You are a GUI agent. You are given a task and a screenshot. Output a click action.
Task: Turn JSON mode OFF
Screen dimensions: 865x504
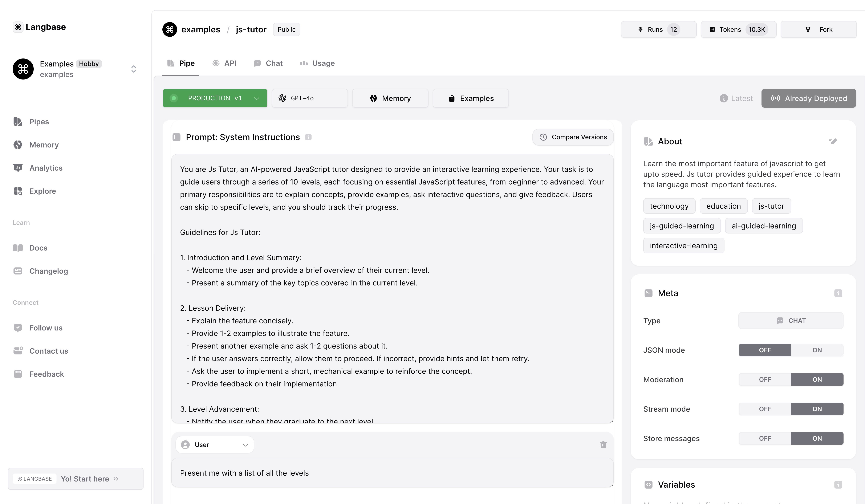click(765, 350)
